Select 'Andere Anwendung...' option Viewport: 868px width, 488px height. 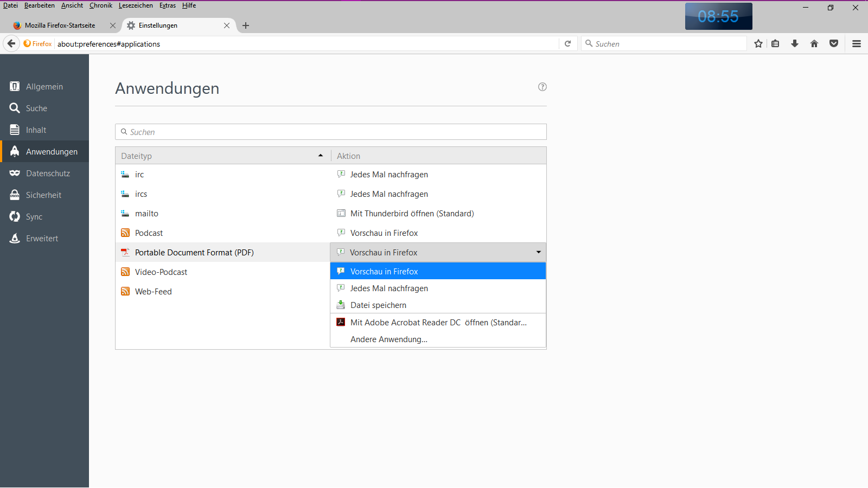coord(388,339)
